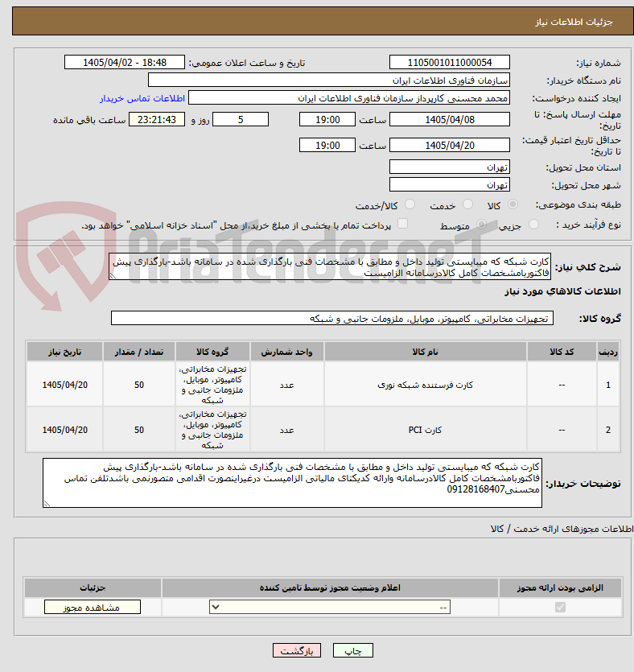This screenshot has height=672, width=634.
Task: Click the بازگشت back button
Action: [296, 650]
